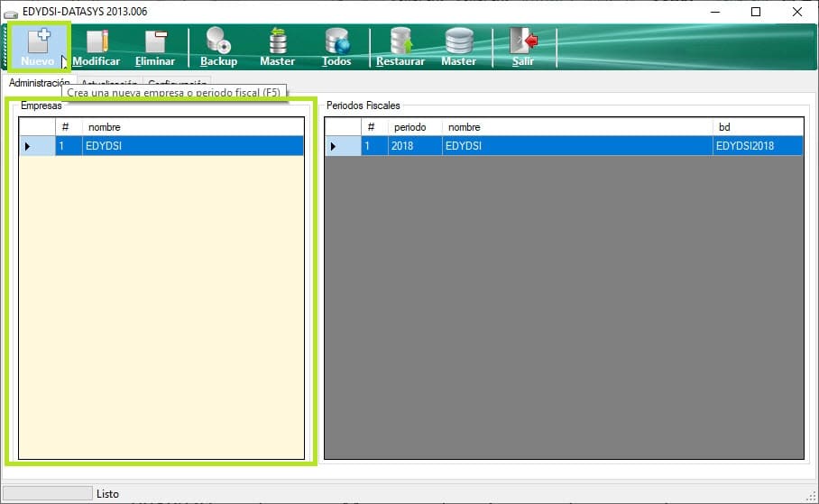The width and height of the screenshot is (819, 504).
Task: Select the 2018 period cell in Periodos Fiscales
Action: click(x=415, y=145)
